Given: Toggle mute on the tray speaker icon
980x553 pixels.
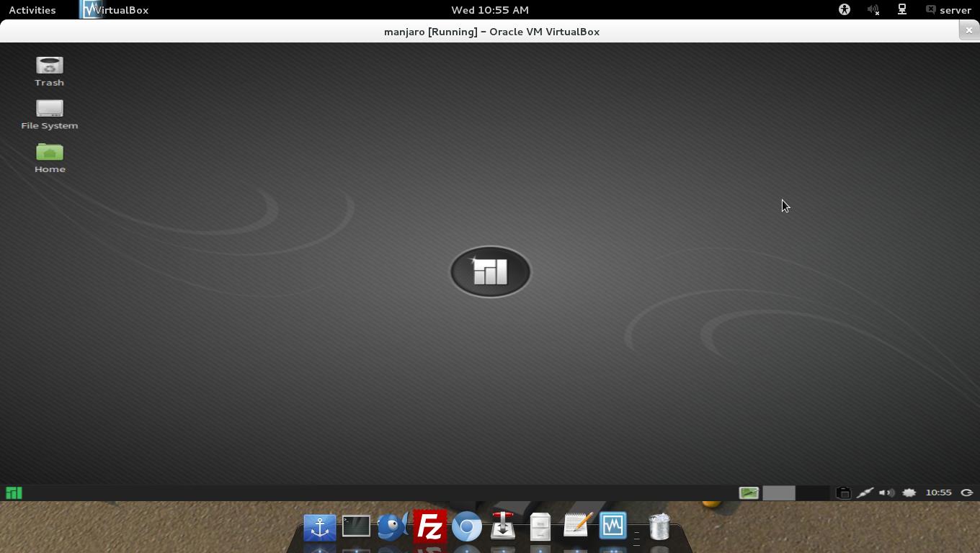Looking at the screenshot, I should pyautogui.click(x=887, y=493).
